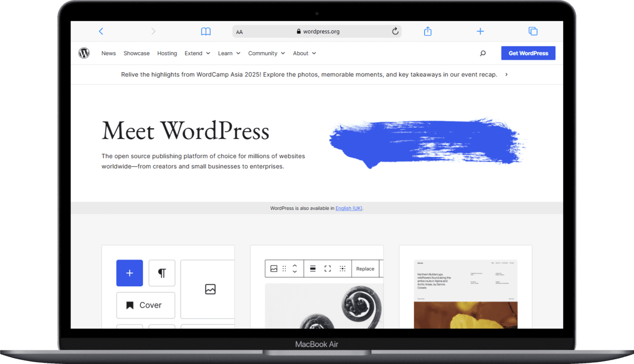Image resolution: width=634 pixels, height=364 pixels.
Task: Open the News page
Action: pos(109,53)
